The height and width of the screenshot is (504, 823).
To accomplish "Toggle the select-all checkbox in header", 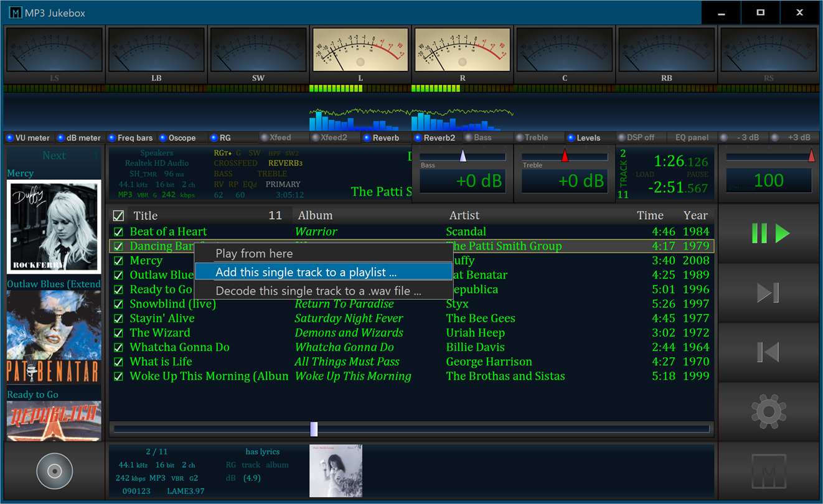I will (118, 216).
